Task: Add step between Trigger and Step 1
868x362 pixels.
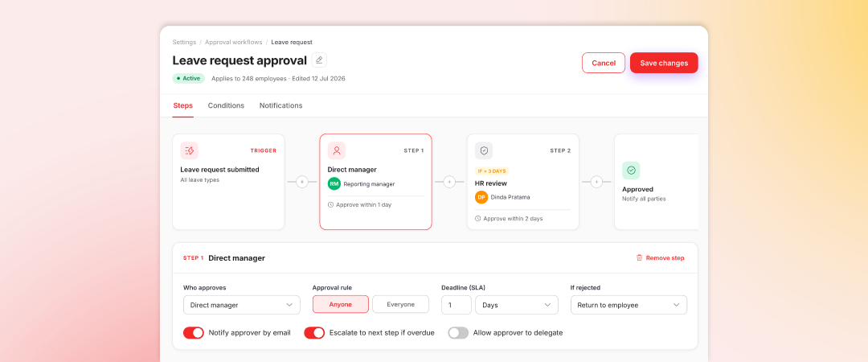Action: point(301,181)
